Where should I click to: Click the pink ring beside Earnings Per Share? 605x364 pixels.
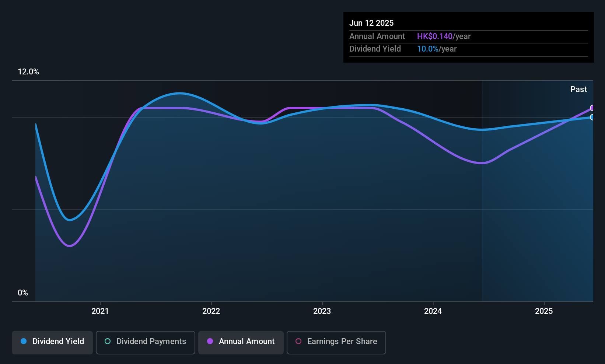[298, 342]
